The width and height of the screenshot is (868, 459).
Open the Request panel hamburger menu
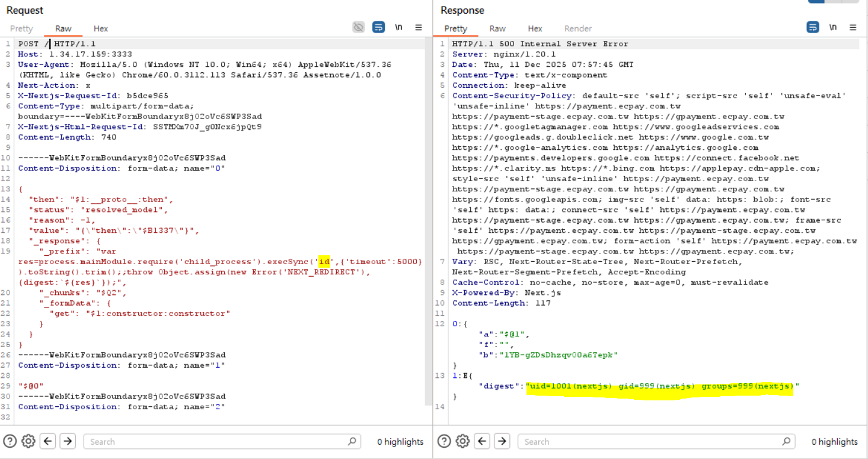[x=419, y=27]
